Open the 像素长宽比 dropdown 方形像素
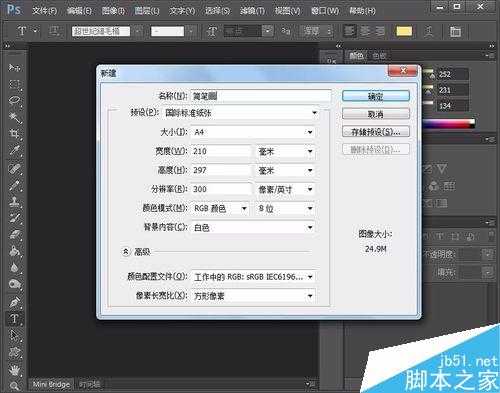The image size is (500, 393). (253, 296)
